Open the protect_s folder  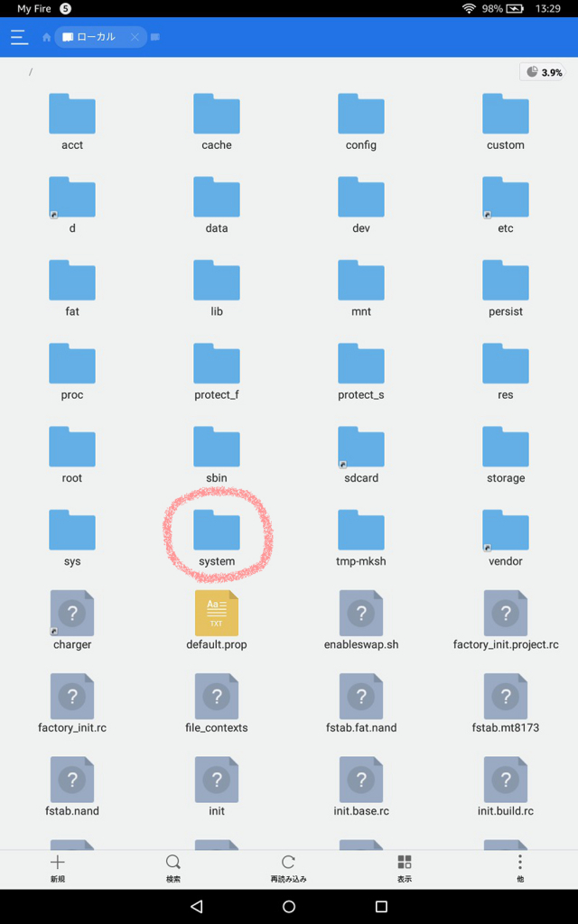click(361, 372)
